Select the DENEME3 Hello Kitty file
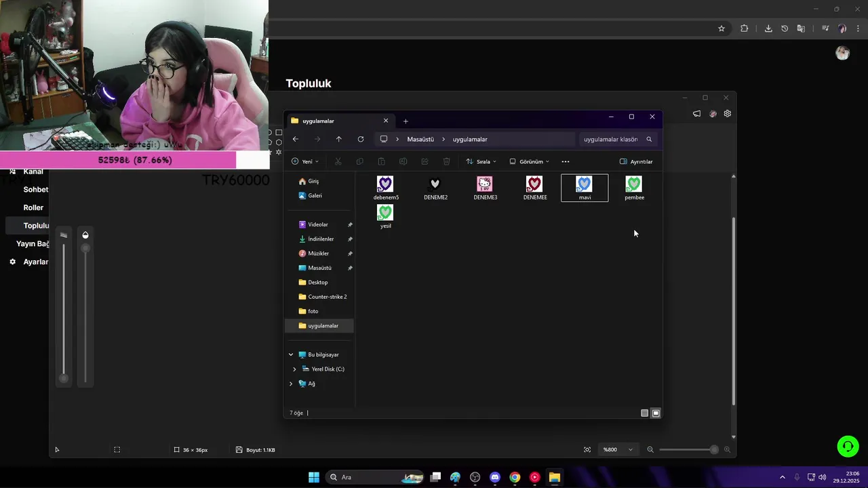The height and width of the screenshot is (488, 868). pos(485,188)
